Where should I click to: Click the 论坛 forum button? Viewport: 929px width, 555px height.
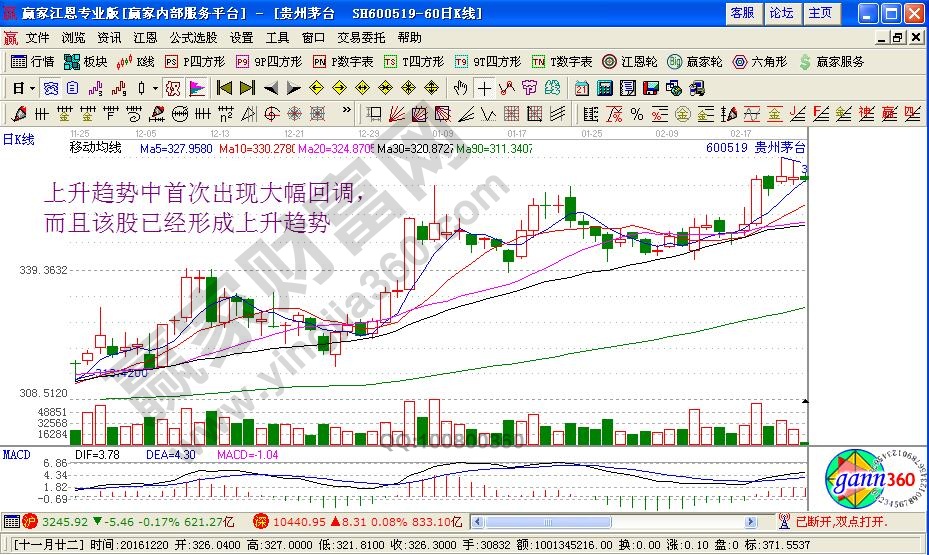pyautogui.click(x=782, y=13)
